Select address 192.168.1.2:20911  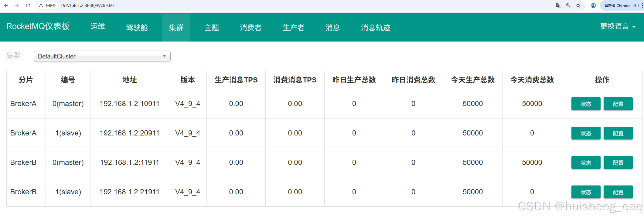tap(130, 133)
